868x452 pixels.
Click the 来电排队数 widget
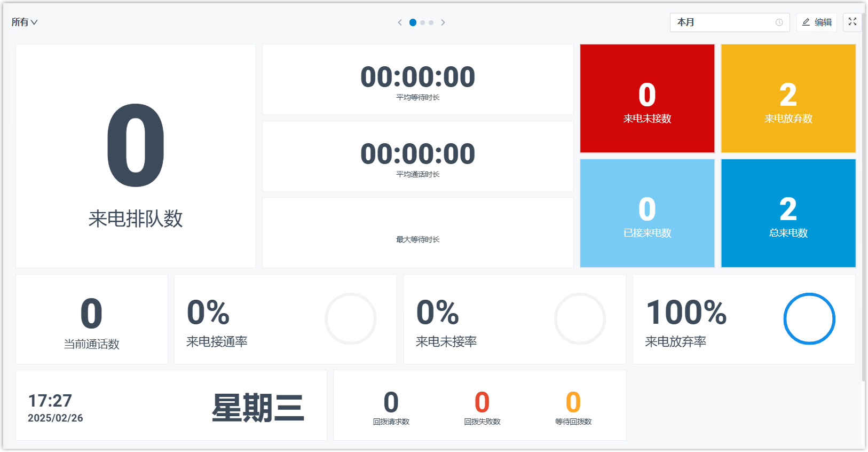pyautogui.click(x=136, y=156)
